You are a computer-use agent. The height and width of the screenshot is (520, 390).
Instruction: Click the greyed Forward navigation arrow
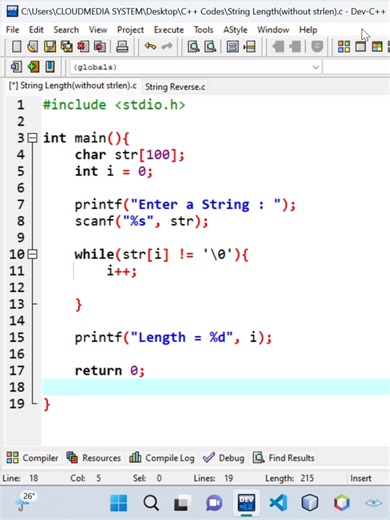[x=295, y=46]
